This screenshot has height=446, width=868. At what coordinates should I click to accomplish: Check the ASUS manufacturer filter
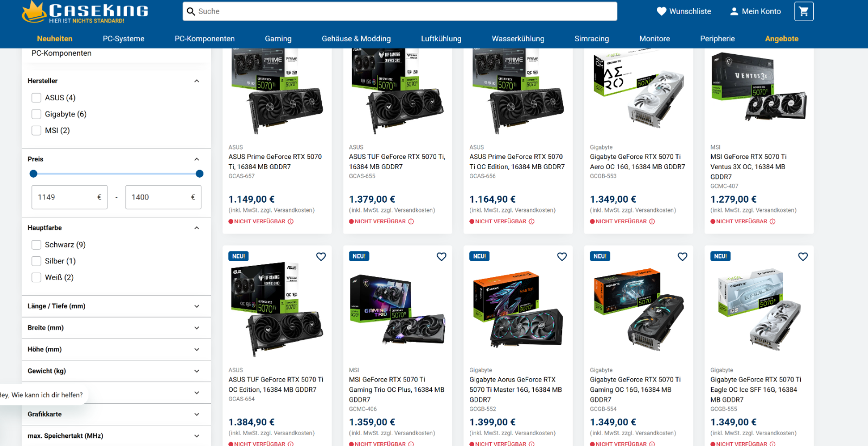coord(36,98)
